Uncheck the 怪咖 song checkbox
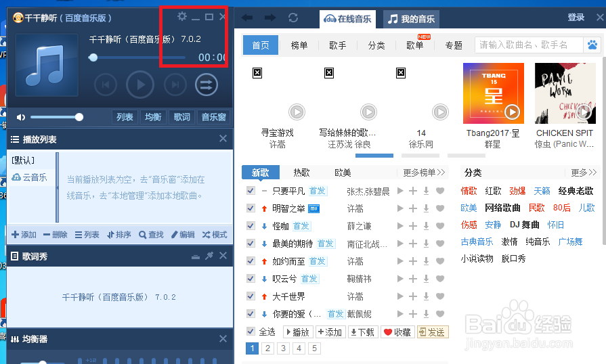Image resolution: width=606 pixels, height=364 pixels. [x=251, y=226]
